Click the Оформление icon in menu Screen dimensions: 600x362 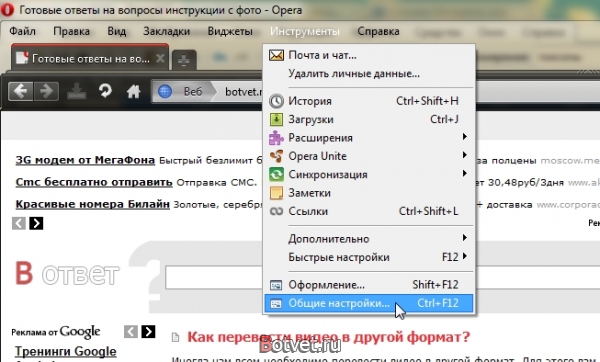[276, 285]
